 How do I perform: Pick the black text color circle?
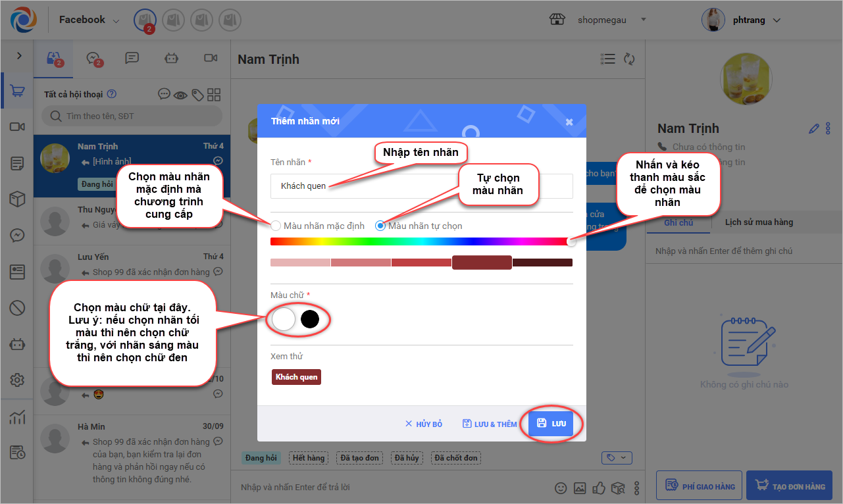coord(310,319)
